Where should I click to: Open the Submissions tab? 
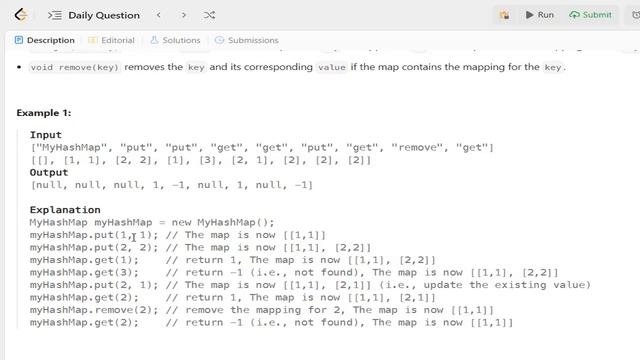[247, 40]
